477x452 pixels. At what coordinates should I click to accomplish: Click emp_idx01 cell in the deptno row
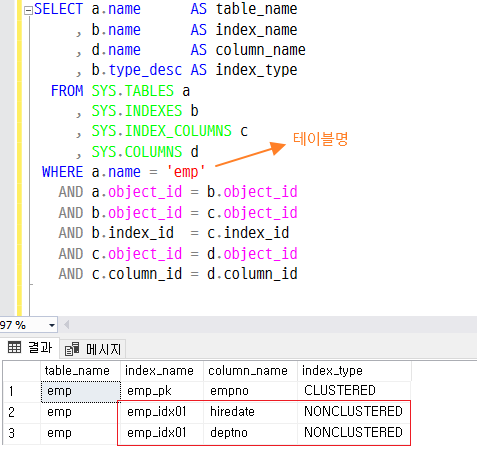coord(162,433)
